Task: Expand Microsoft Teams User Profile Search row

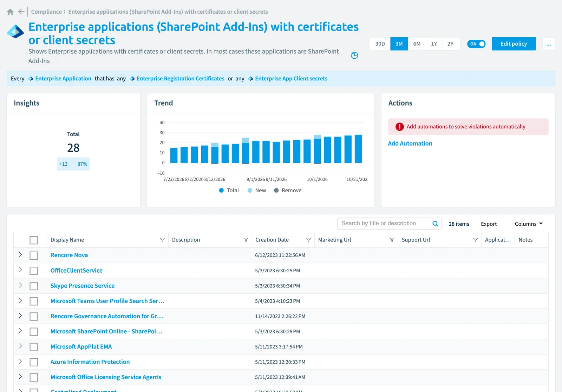Action: click(20, 300)
